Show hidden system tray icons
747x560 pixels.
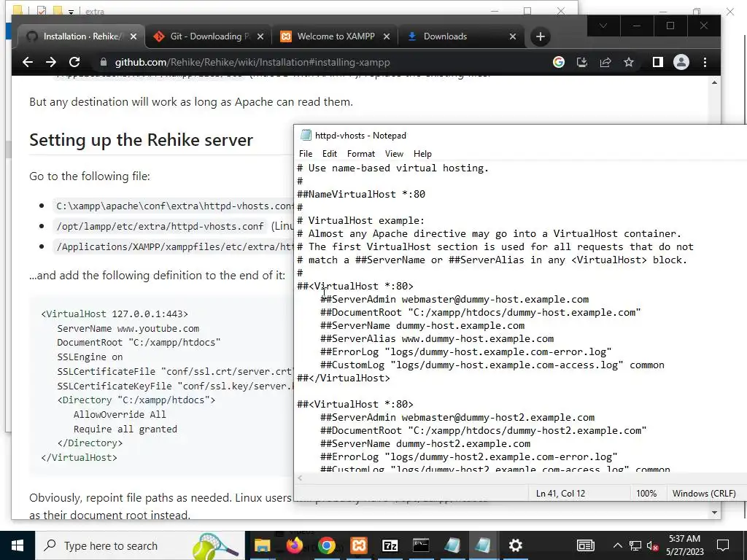[617, 545]
